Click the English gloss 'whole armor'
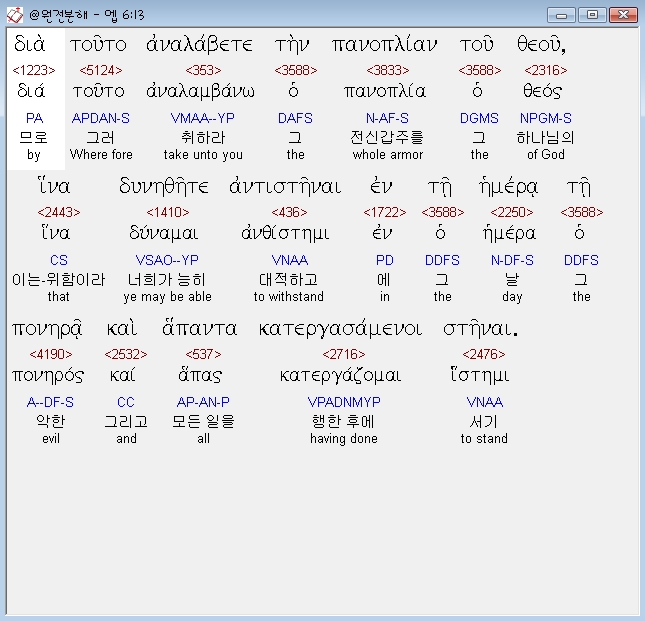The image size is (645, 621). point(388,155)
